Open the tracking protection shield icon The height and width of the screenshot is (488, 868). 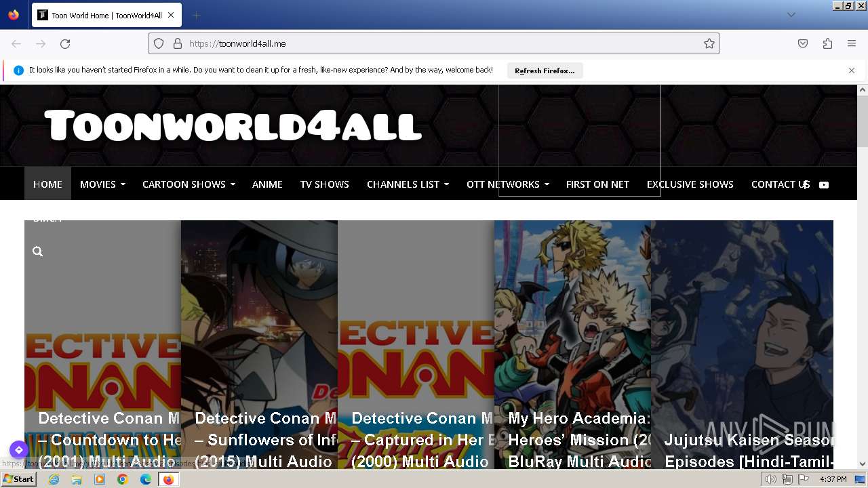(159, 43)
